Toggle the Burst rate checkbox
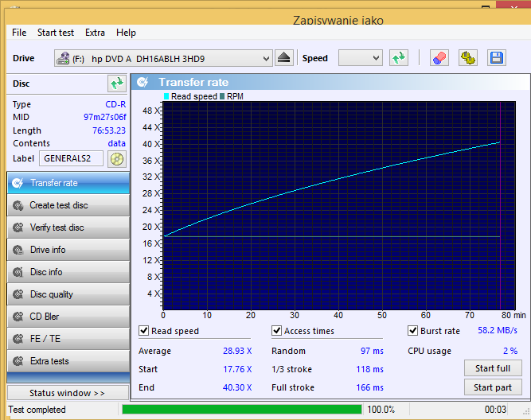 coord(412,331)
